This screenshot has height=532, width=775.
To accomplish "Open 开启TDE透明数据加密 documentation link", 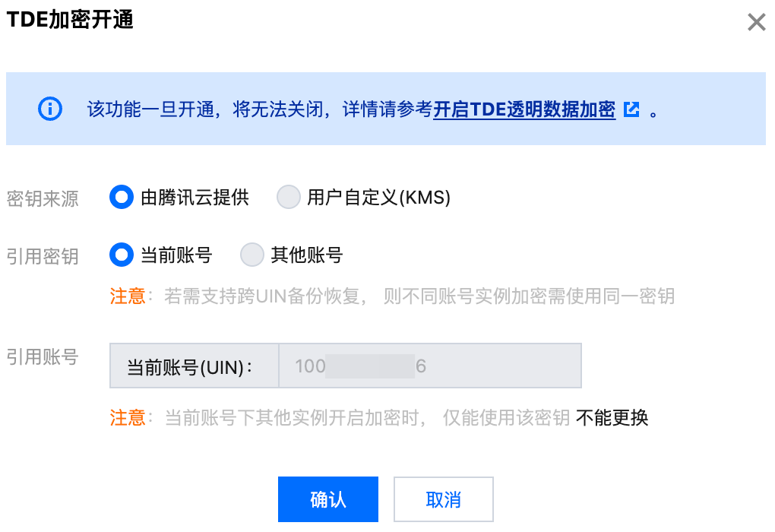I will (524, 109).
